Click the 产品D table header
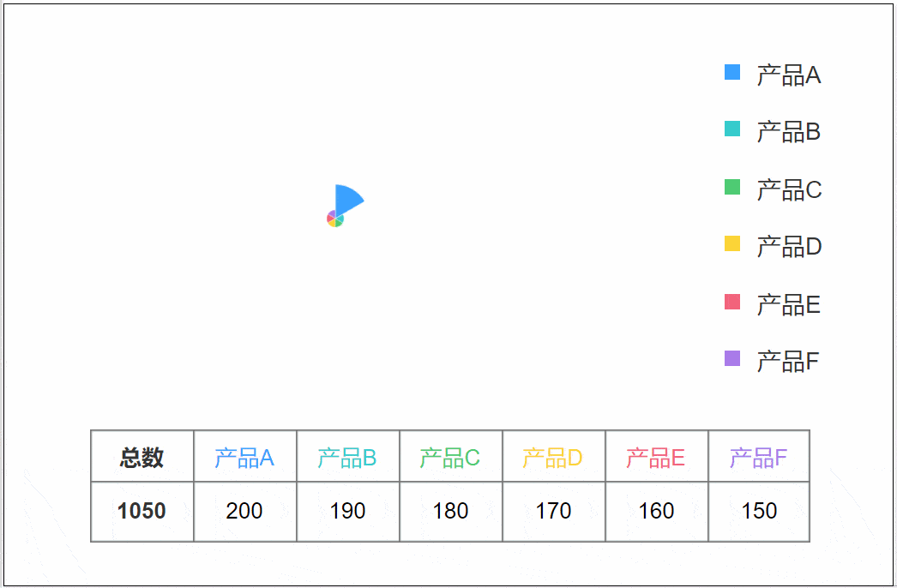 (554, 457)
